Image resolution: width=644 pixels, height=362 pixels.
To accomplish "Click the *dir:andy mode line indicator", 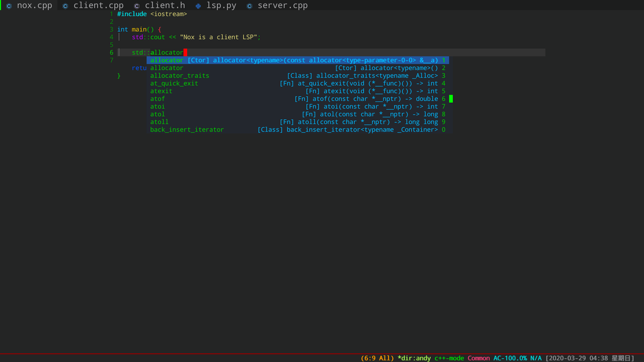I will (414, 358).
